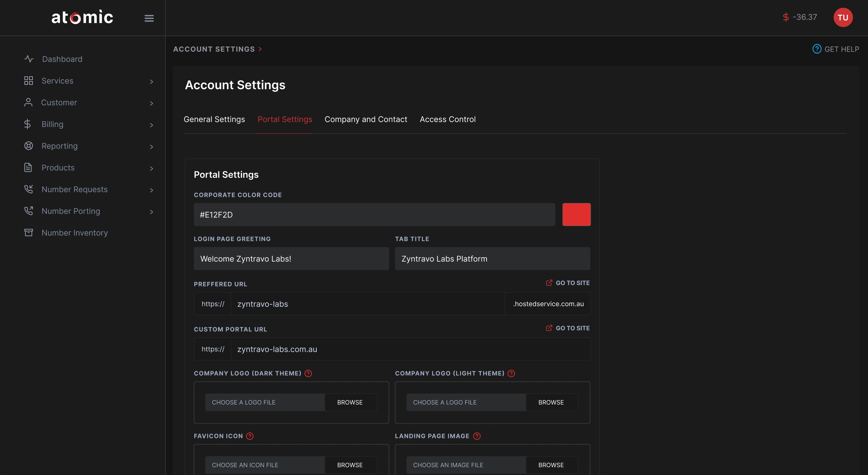Expand the Billing menu chevron
This screenshot has height=475, width=868.
click(x=151, y=125)
